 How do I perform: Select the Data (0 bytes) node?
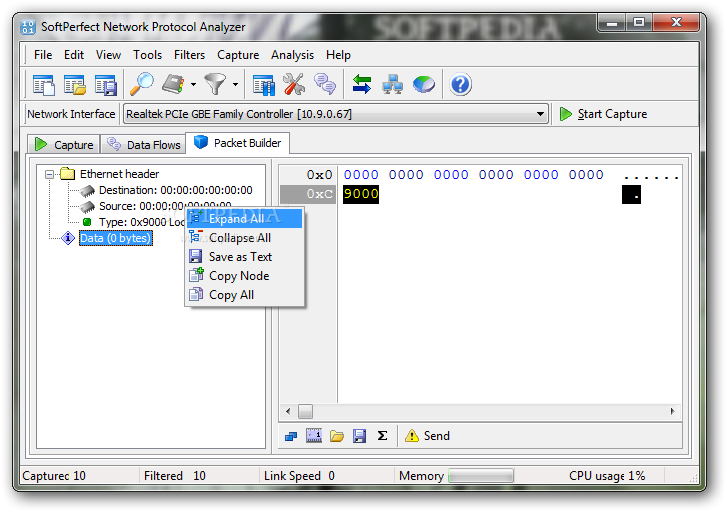[x=115, y=238]
